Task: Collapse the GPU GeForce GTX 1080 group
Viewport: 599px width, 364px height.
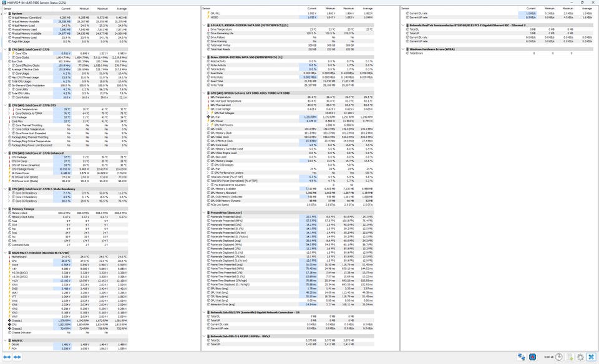Action: 204,93
